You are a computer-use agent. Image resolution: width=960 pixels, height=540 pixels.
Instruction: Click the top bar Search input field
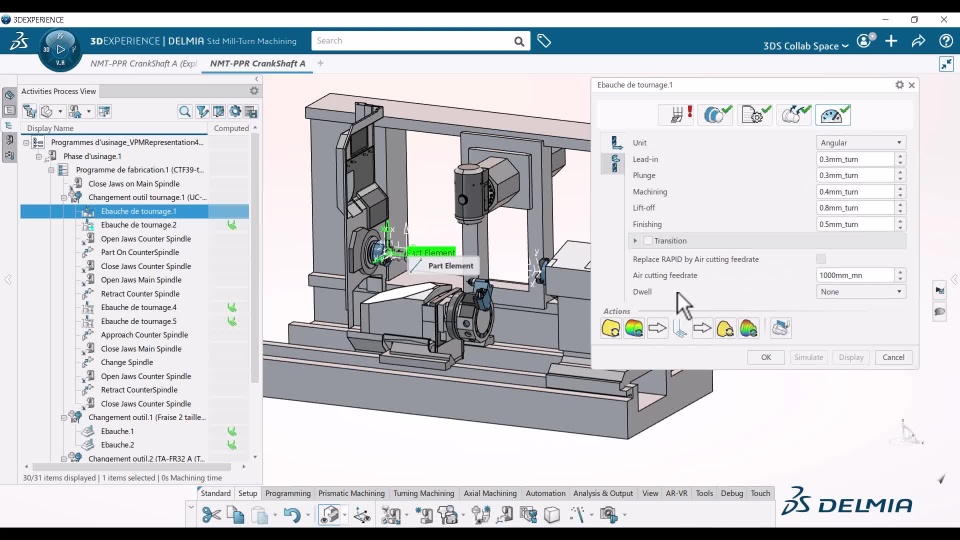click(x=411, y=41)
